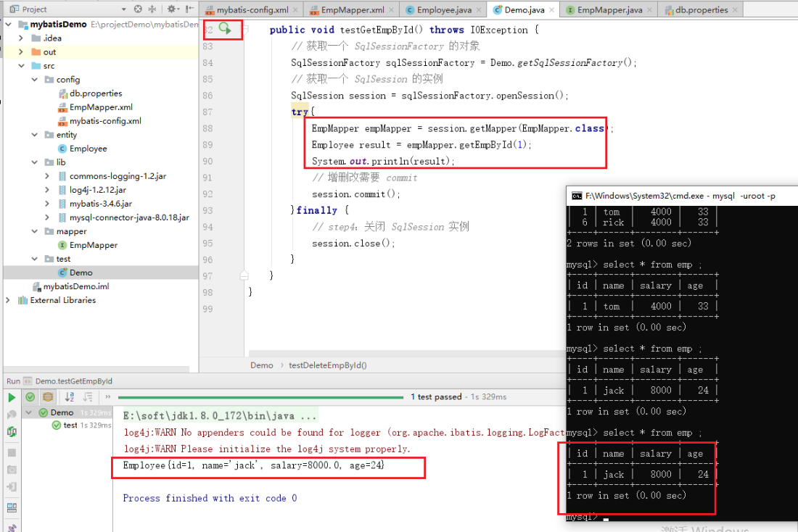Image resolution: width=798 pixels, height=532 pixels.
Task: Click the Employee output line in console
Action: (x=253, y=465)
